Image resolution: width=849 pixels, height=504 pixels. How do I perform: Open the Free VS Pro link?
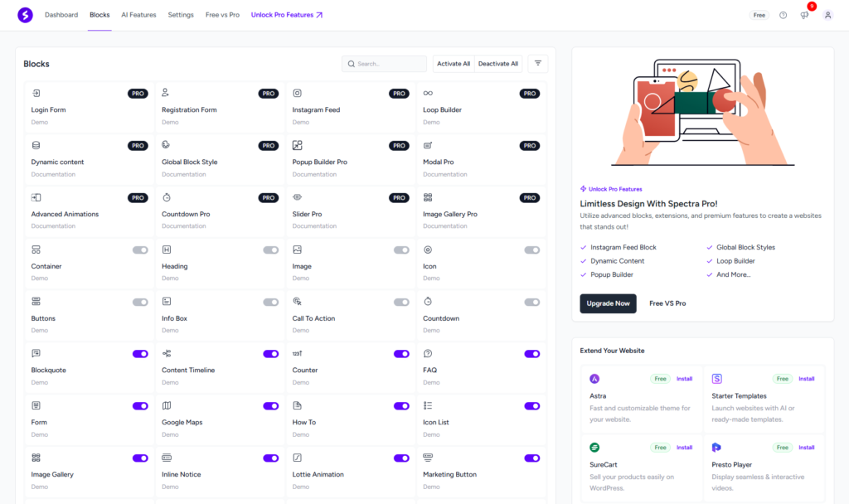point(667,303)
